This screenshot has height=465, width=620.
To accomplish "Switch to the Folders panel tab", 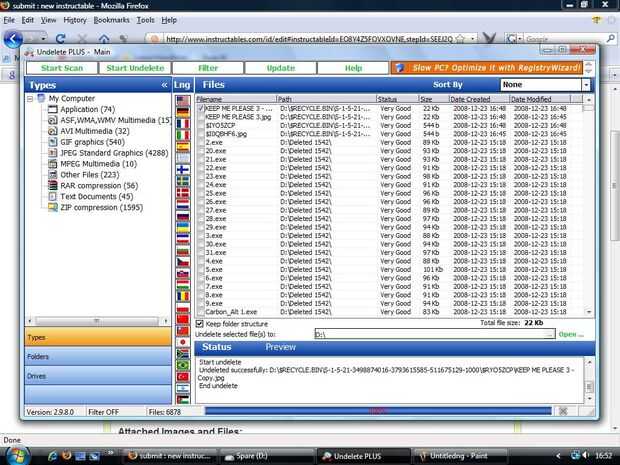I will 98,357.
